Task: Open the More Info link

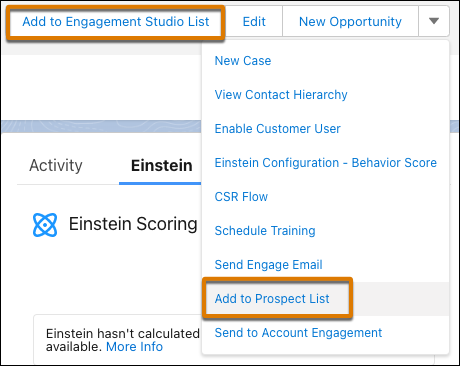Action: 134,347
